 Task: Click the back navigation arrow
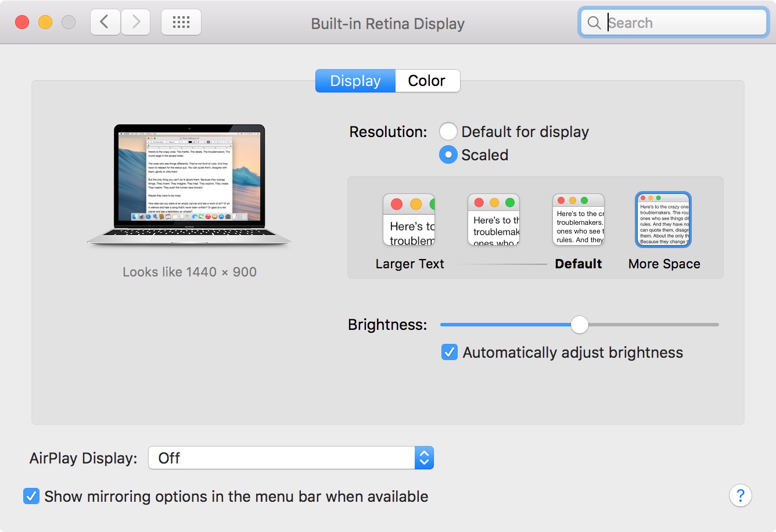click(x=105, y=21)
